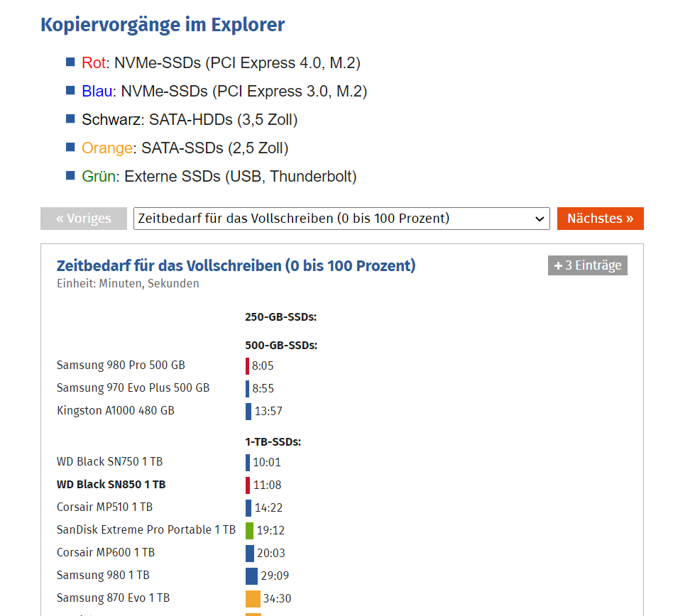The height and width of the screenshot is (616, 695).
Task: Click the 'SanDisk Extreme Pro Portable 1 TB' label
Action: tap(146, 529)
